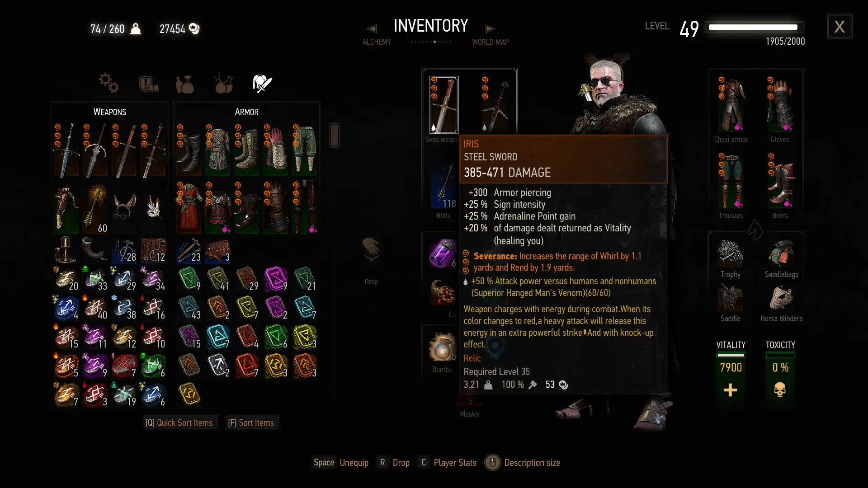Click the Toxicity skull icon
Image resolution: width=868 pixels, height=488 pixels.
pos(780,390)
